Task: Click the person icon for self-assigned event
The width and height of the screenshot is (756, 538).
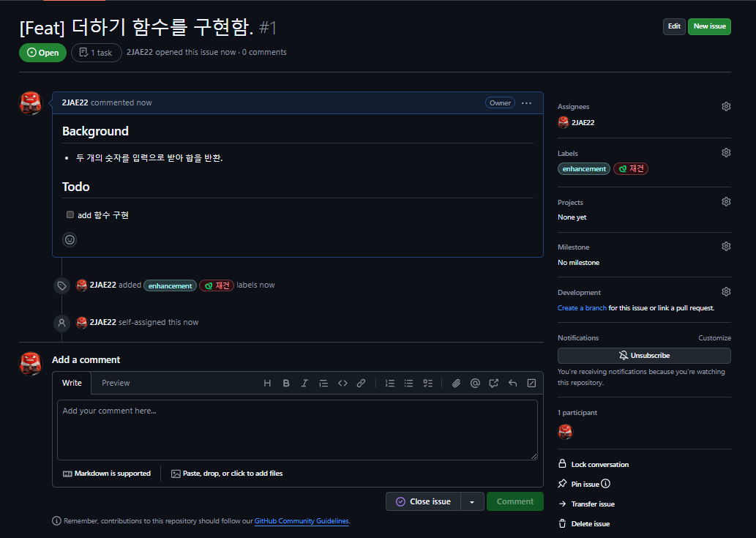Action: click(61, 323)
